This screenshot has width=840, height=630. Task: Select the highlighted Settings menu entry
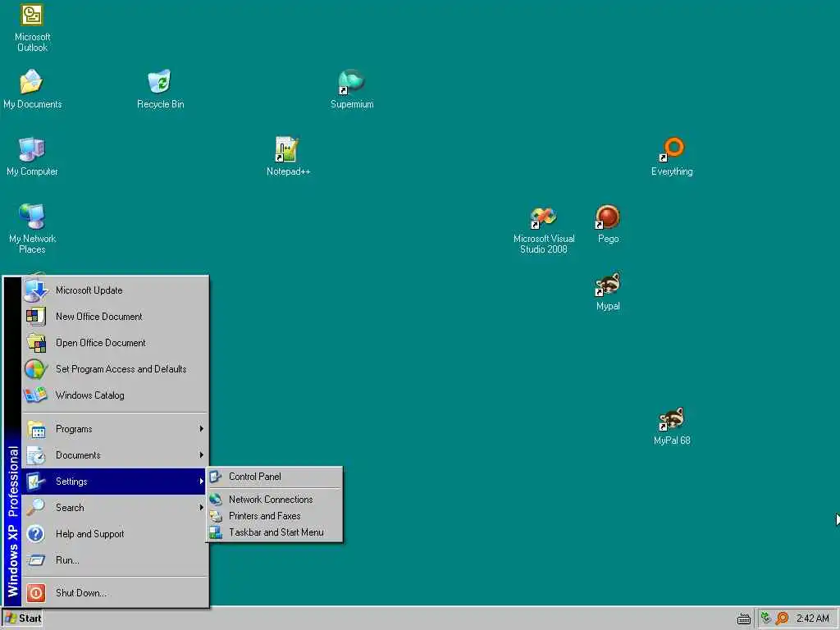tap(115, 481)
